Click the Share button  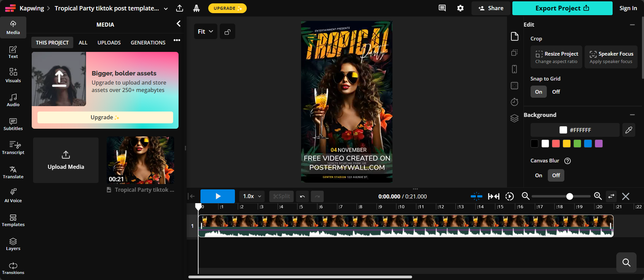click(x=491, y=8)
